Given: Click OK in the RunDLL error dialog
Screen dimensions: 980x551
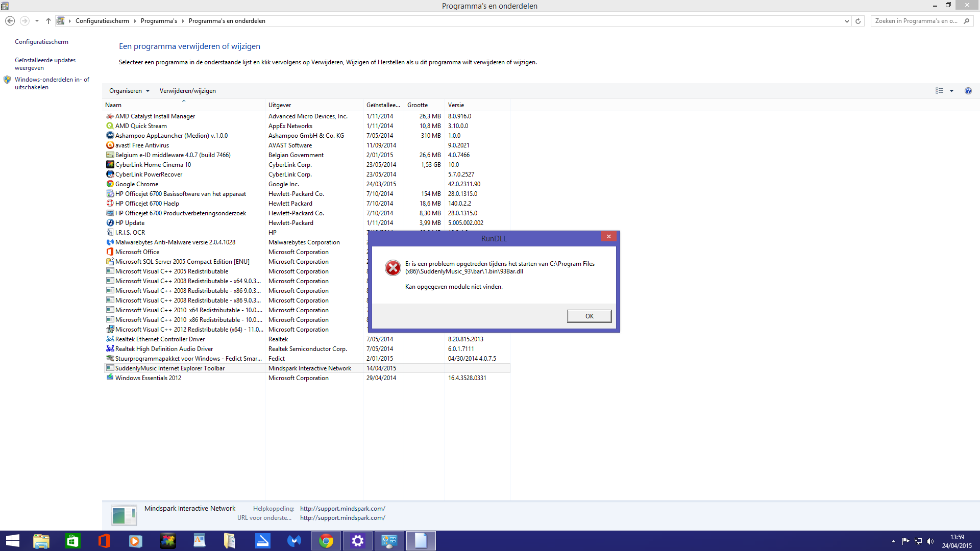Looking at the screenshot, I should (x=589, y=316).
